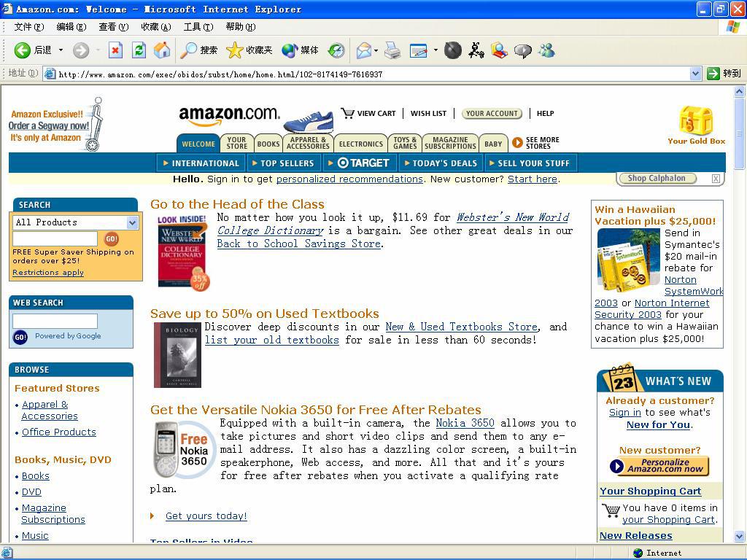Image resolution: width=747 pixels, height=560 pixels.
Task: Click the Top Sellers navigation button
Action: [283, 163]
